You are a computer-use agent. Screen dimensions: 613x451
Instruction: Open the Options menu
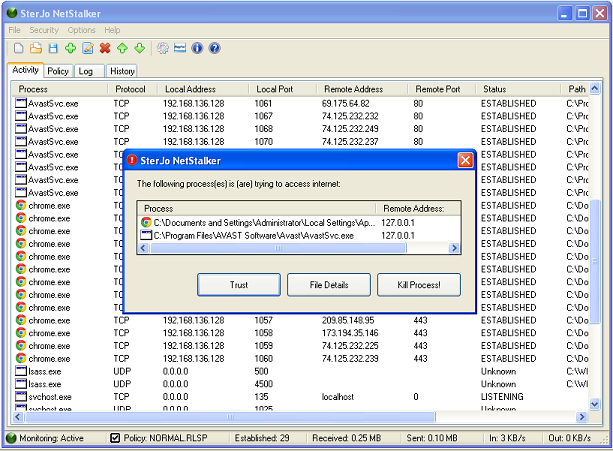click(81, 30)
